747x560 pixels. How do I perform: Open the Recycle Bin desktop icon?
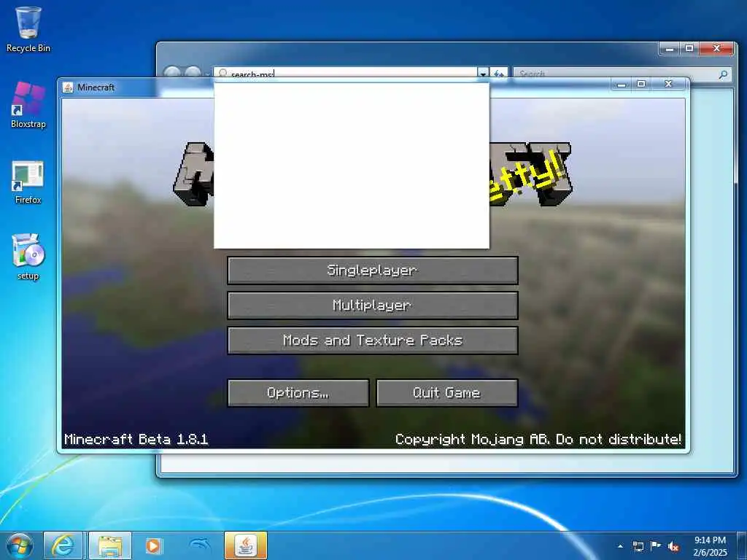(28, 29)
